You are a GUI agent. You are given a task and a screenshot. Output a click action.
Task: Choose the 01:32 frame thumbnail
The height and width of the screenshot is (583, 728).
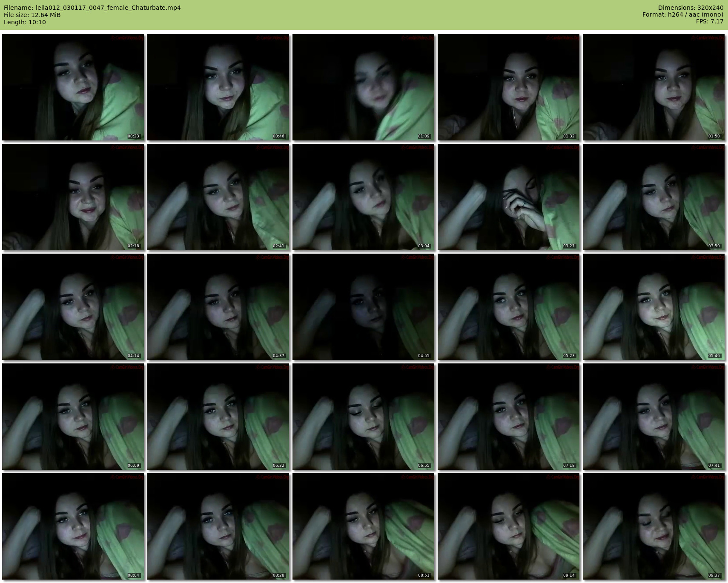pyautogui.click(x=509, y=87)
